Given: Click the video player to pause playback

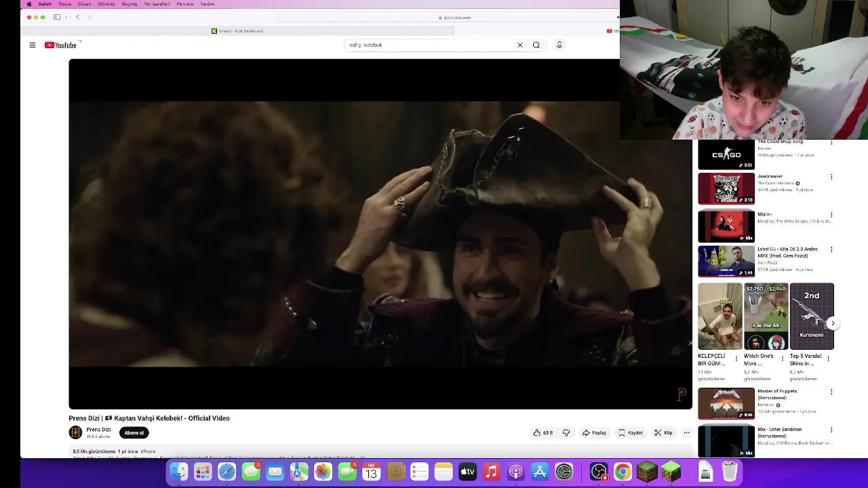Looking at the screenshot, I should coord(380,234).
